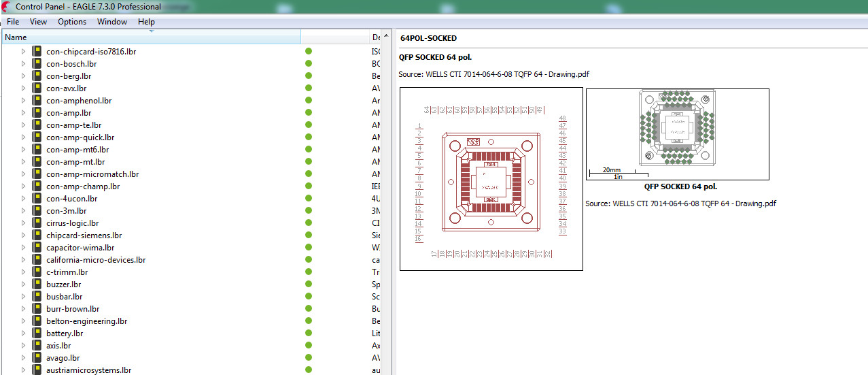Image resolution: width=868 pixels, height=375 pixels.
Task: Open the Options menu
Action: pyautogui.click(x=72, y=22)
